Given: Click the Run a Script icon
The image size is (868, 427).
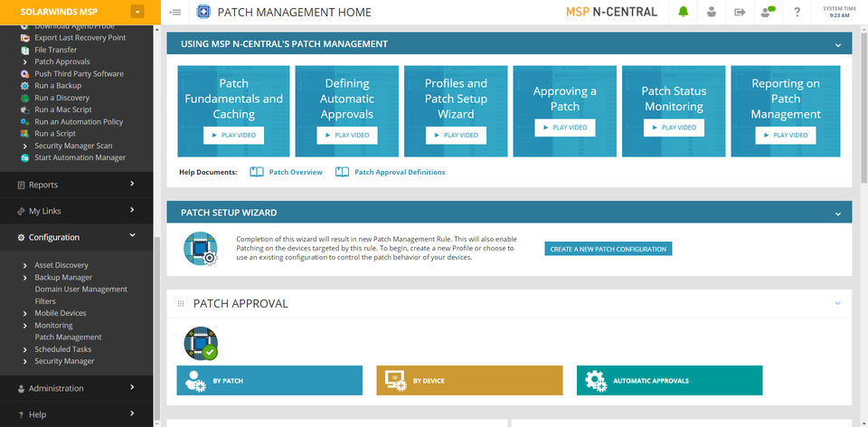Looking at the screenshot, I should pyautogui.click(x=25, y=134).
